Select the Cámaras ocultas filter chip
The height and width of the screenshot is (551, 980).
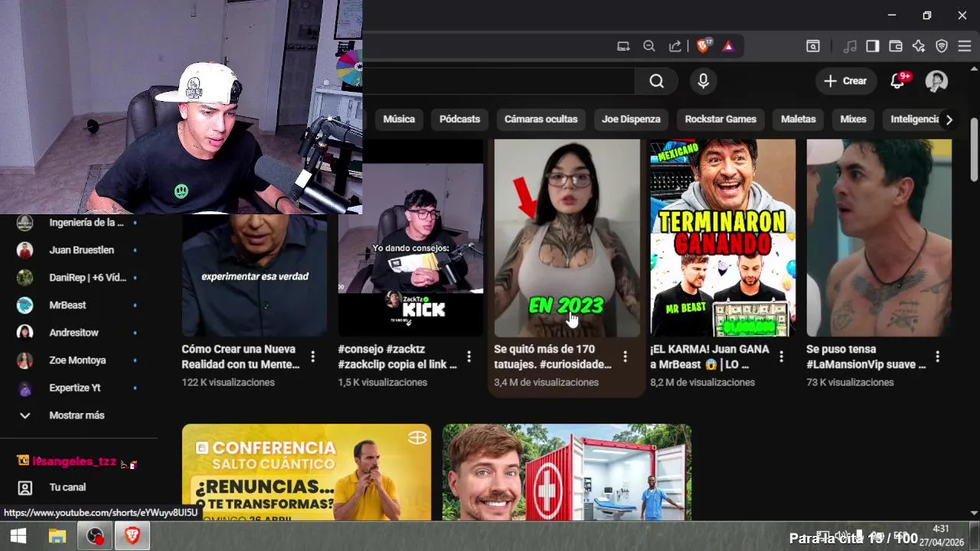(541, 119)
